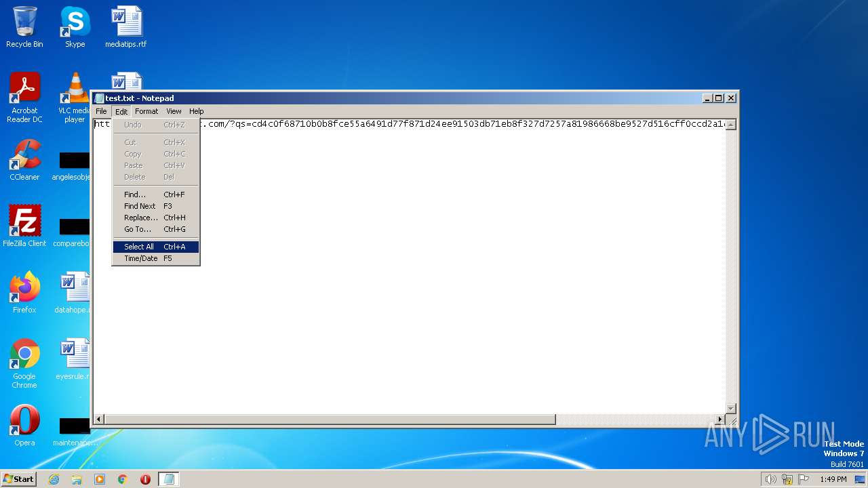Viewport: 868px width, 488px height.
Task: Open Internet Explorer from the taskbar
Action: pyautogui.click(x=54, y=479)
